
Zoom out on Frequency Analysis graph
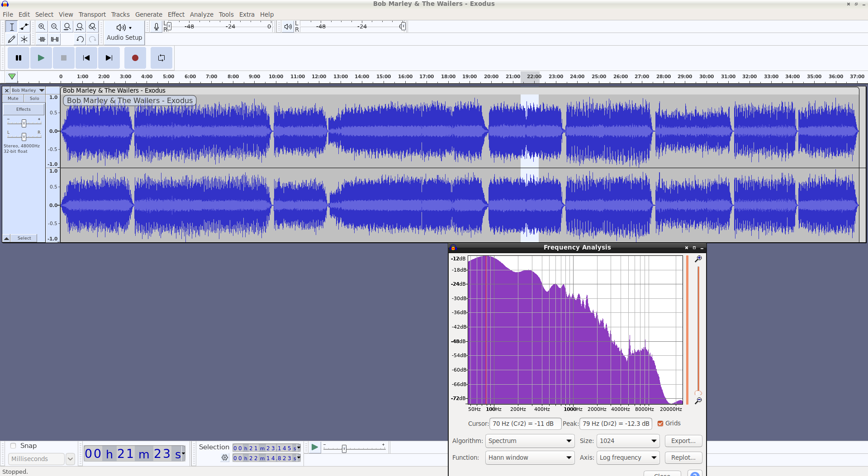(698, 401)
